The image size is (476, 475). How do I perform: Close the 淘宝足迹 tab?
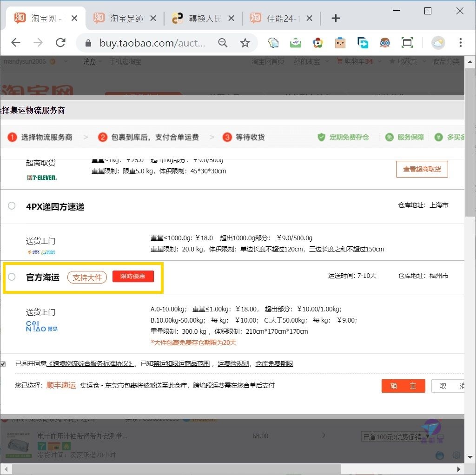click(x=153, y=18)
